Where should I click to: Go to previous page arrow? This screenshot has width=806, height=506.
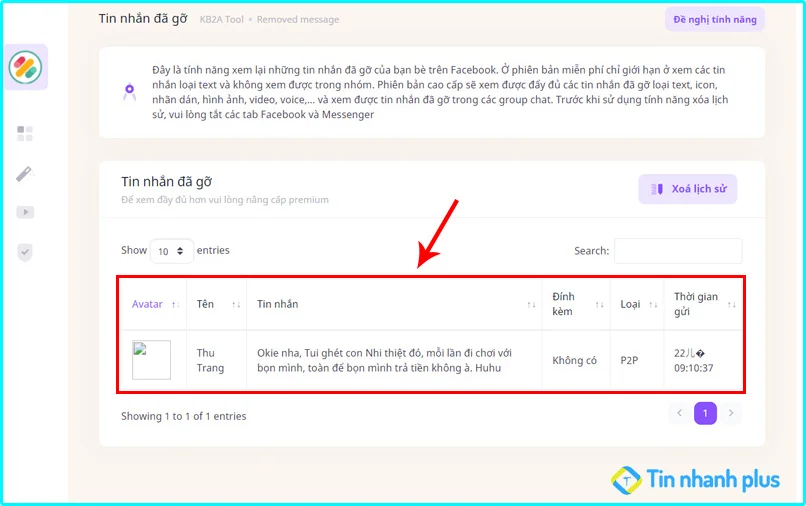point(680,413)
